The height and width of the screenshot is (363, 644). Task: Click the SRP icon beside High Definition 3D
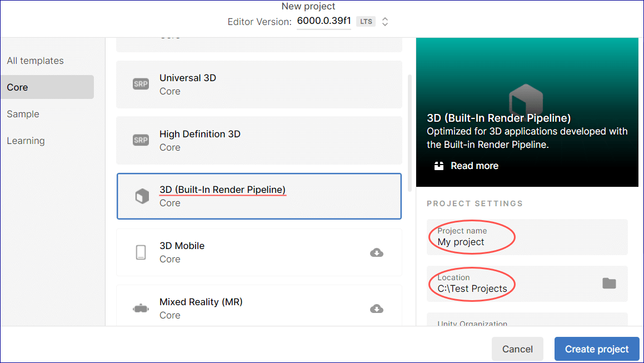click(141, 140)
